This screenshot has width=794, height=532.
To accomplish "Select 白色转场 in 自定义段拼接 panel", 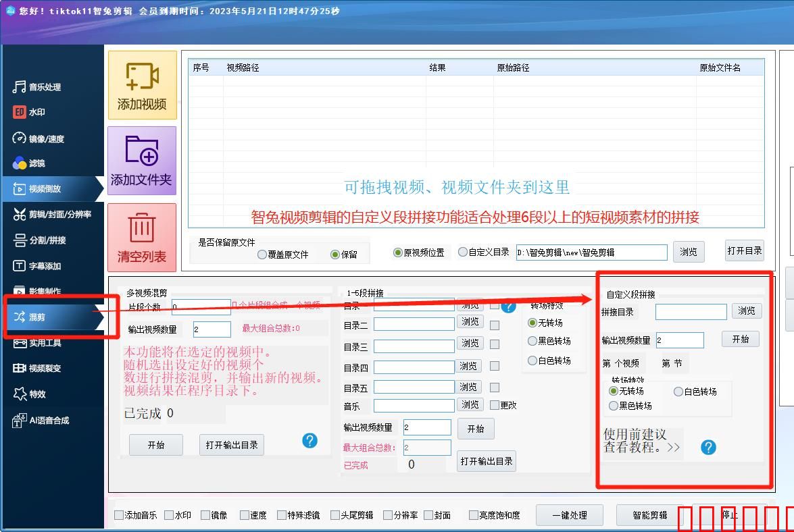I will click(x=695, y=392).
